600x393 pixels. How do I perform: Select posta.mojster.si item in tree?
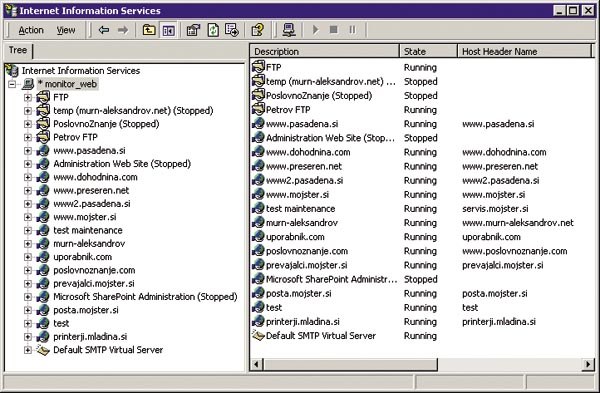click(x=86, y=310)
